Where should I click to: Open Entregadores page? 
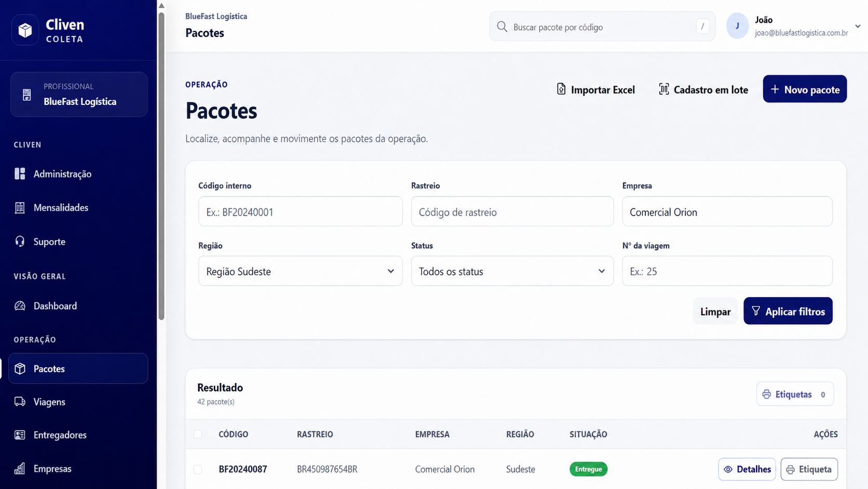[x=78, y=435]
